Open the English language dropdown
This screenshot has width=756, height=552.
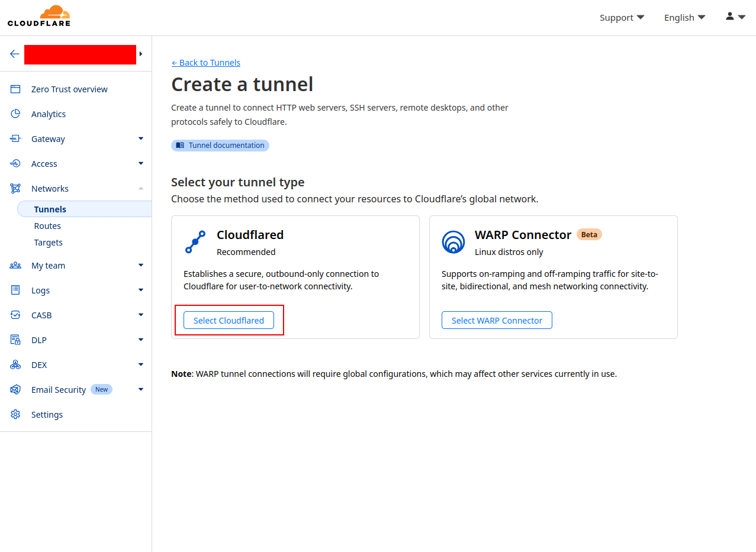coord(685,18)
